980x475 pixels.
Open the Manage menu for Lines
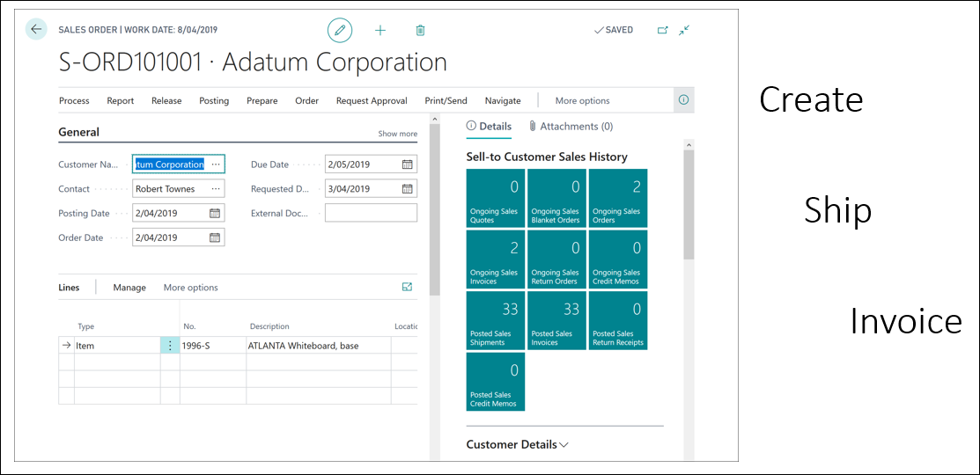[x=129, y=287]
